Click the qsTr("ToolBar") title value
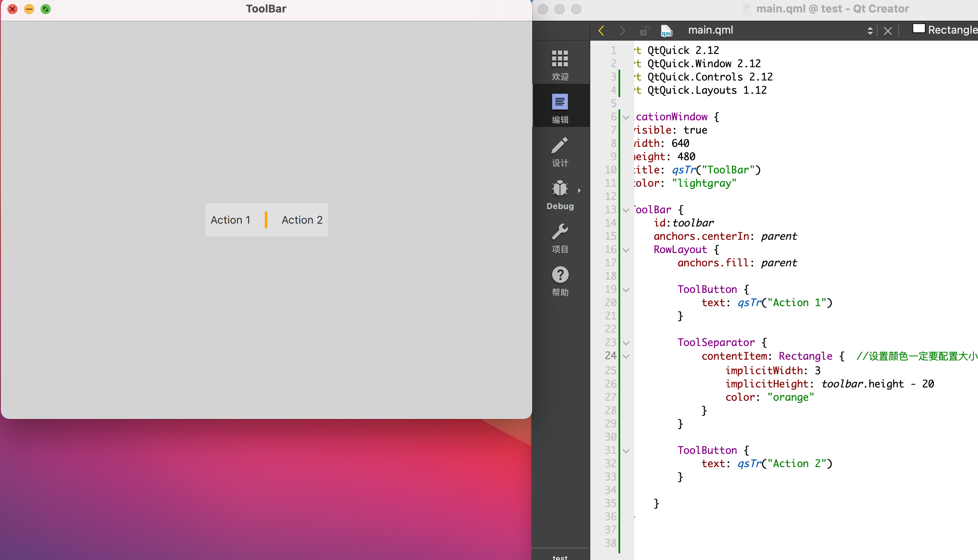Screen dimensions: 978x560 point(716,170)
